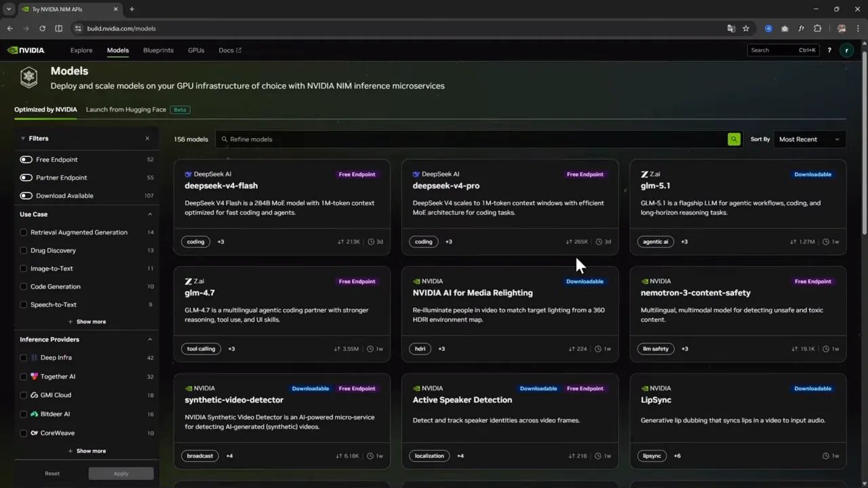Click the Z.ai logo on glm-5.1 card
The width and height of the screenshot is (868, 488).
pyautogui.click(x=644, y=174)
